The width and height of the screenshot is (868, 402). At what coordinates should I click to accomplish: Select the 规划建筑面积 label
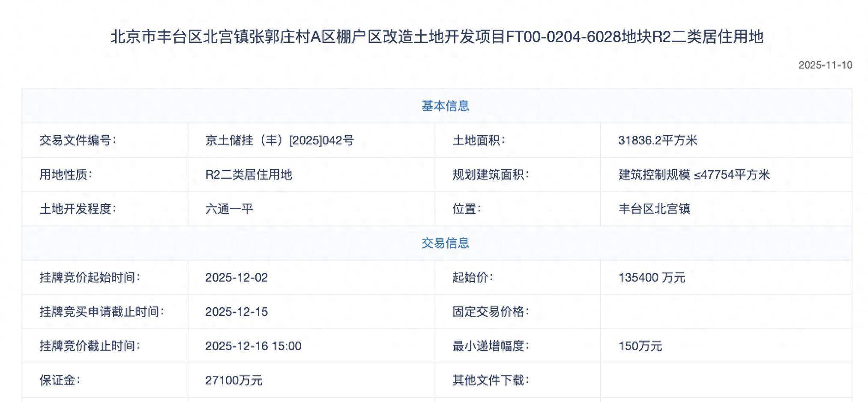[491, 174]
